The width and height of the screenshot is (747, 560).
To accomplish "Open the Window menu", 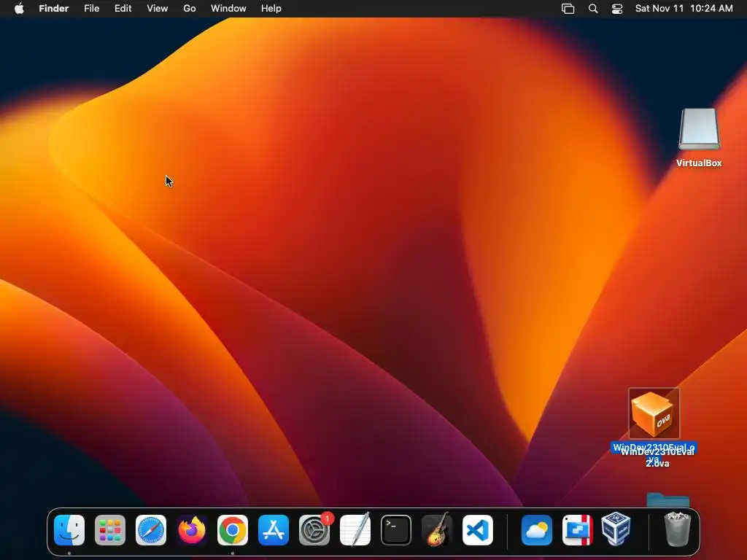I will click(x=228, y=9).
